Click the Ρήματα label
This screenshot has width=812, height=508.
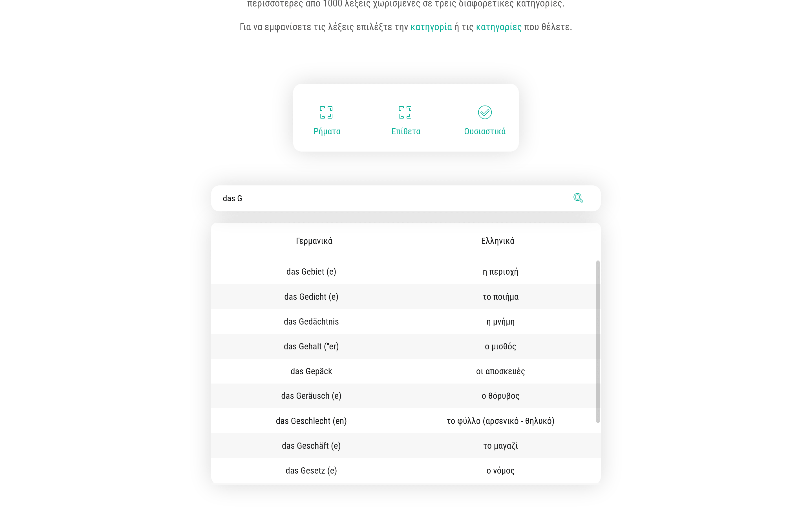[x=327, y=131]
